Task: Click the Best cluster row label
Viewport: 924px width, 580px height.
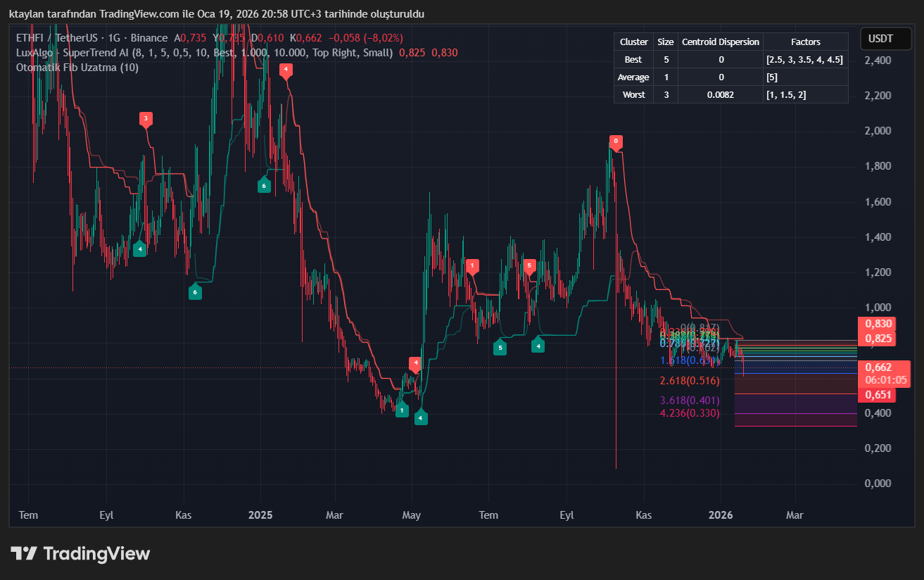Action: 633,60
